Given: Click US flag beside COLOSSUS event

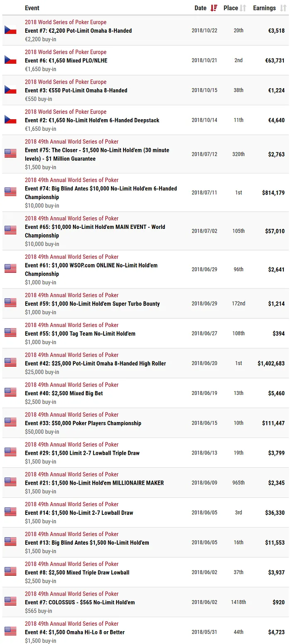Looking at the screenshot, I should click(x=10, y=601).
